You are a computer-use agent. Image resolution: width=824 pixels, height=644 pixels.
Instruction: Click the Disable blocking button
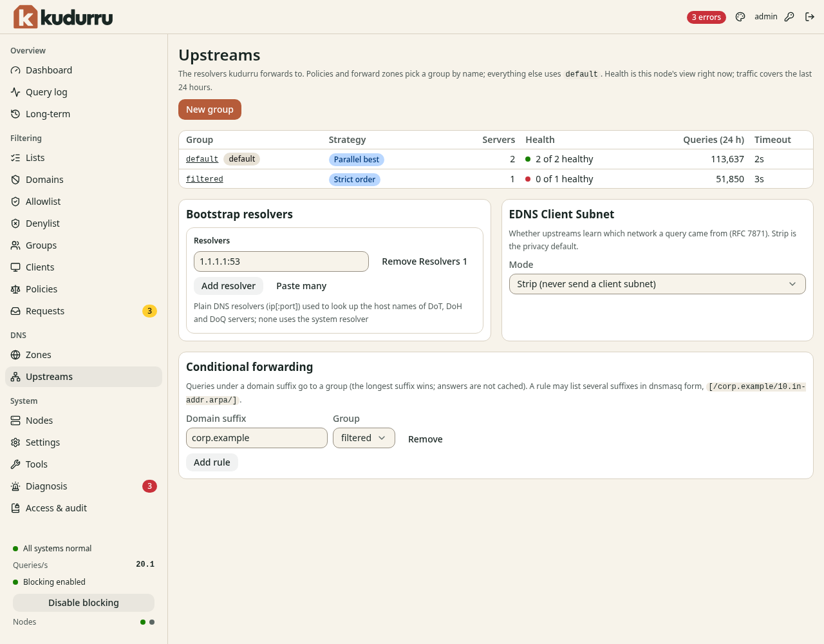coord(84,603)
